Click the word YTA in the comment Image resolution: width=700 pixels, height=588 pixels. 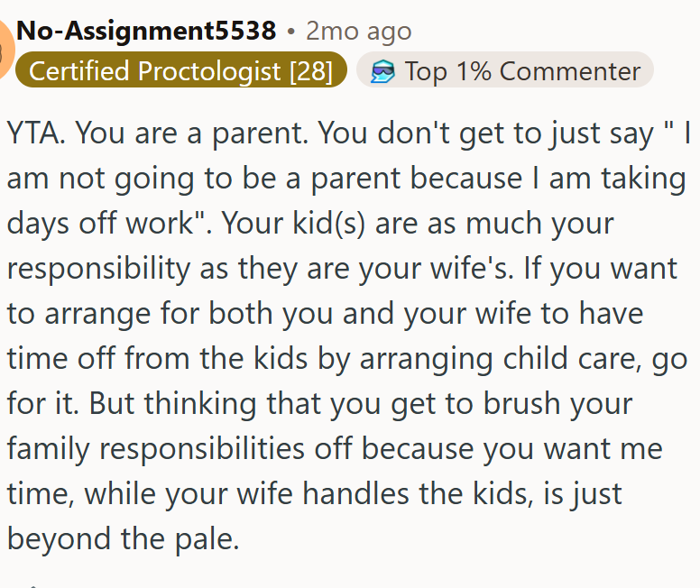[36, 133]
